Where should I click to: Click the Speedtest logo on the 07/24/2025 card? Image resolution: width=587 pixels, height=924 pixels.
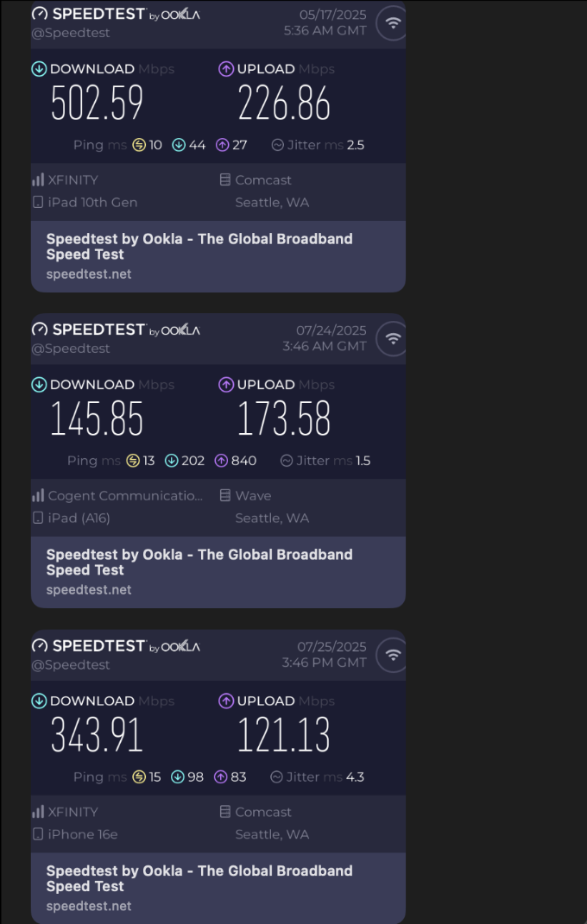coord(116,330)
